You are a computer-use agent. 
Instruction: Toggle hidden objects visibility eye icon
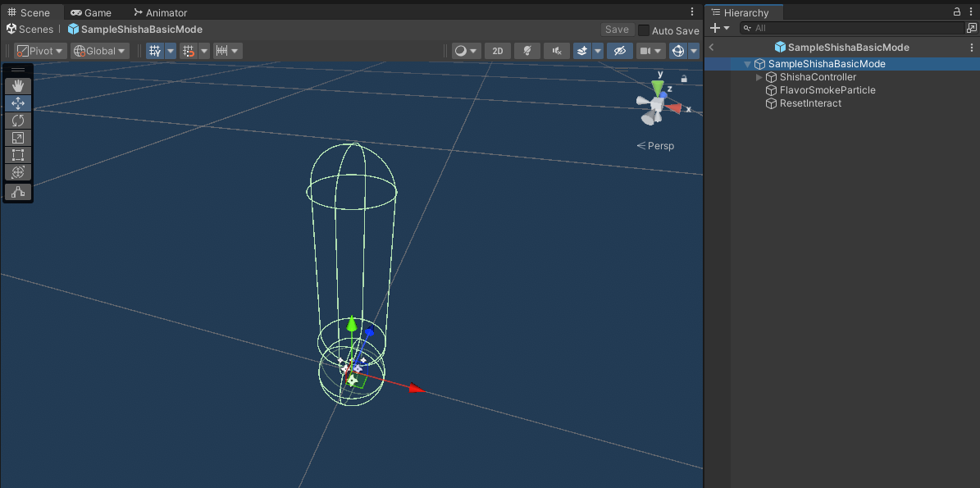619,51
